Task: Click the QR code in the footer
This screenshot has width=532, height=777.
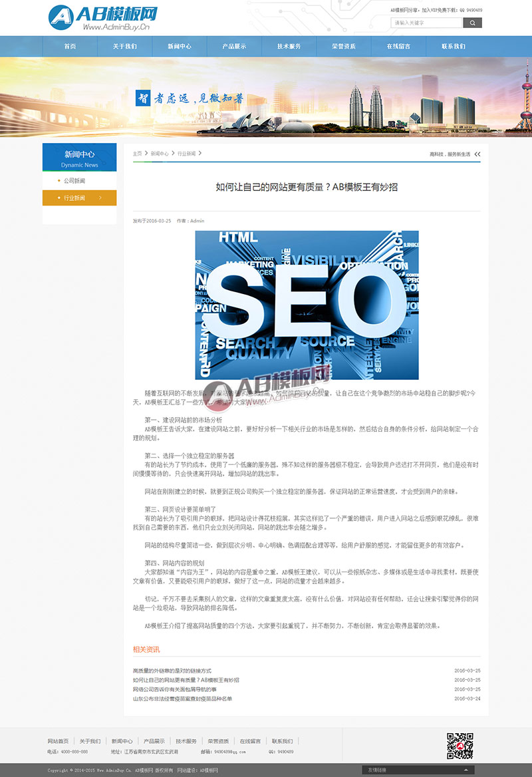Action: (x=460, y=746)
